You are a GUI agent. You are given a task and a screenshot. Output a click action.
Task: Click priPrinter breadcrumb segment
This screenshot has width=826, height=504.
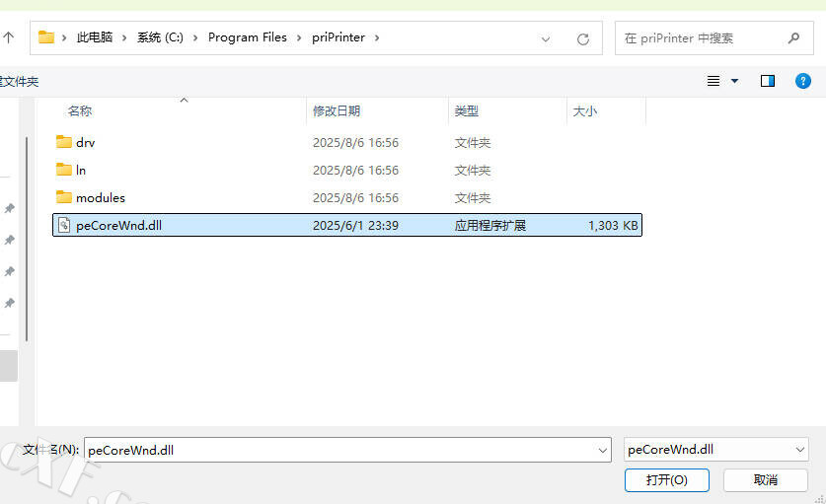coord(338,37)
